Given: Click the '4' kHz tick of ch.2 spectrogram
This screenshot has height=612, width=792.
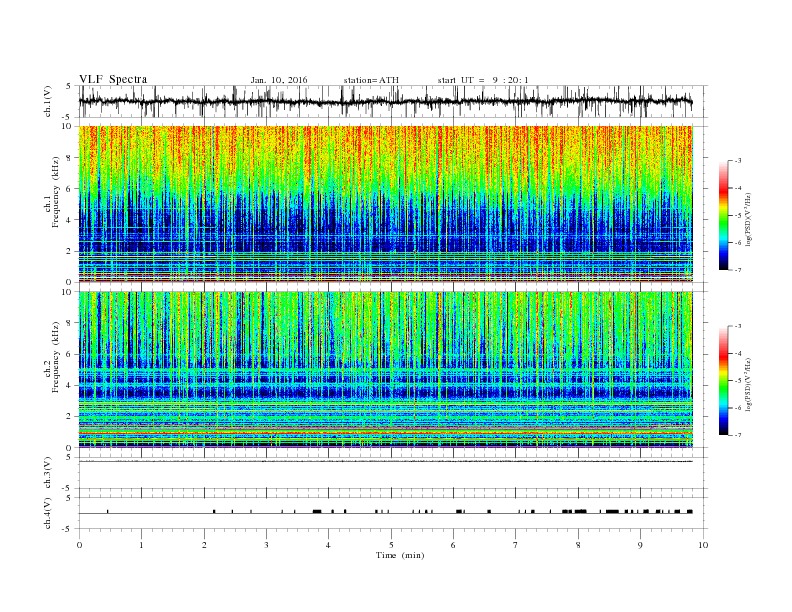Looking at the screenshot, I should tap(70, 385).
